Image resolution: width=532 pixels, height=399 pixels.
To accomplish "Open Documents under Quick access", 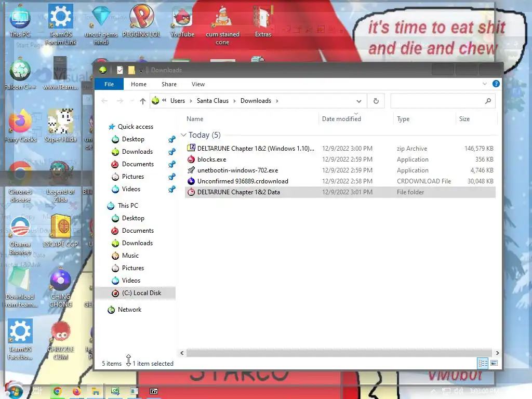I will click(137, 164).
